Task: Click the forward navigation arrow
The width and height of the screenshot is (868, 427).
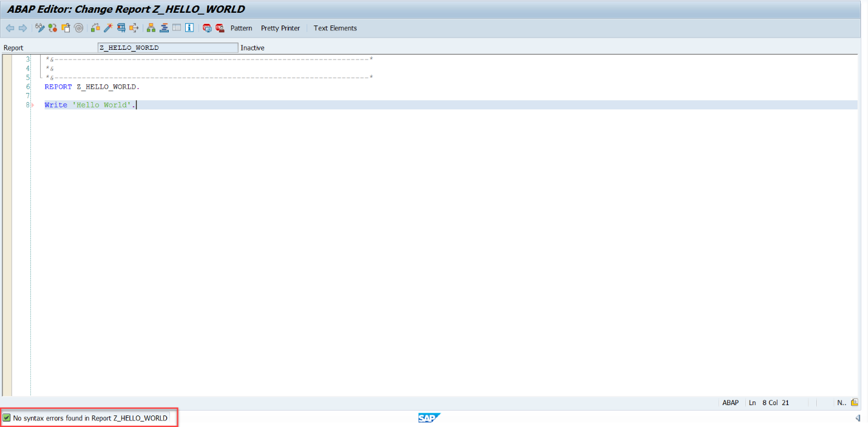Action: click(x=23, y=27)
